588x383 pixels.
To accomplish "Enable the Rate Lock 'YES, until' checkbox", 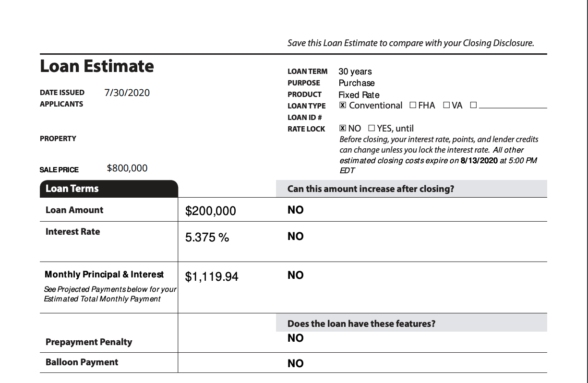I will click(371, 129).
